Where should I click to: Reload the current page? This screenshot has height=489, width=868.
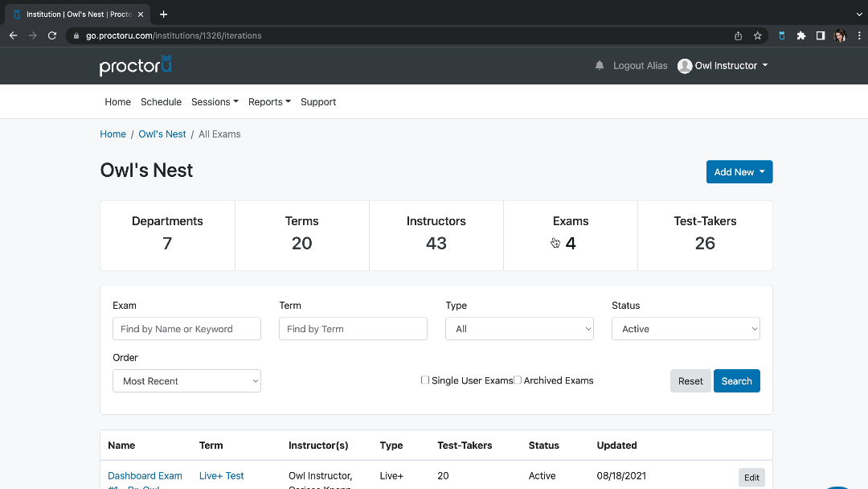coord(52,35)
